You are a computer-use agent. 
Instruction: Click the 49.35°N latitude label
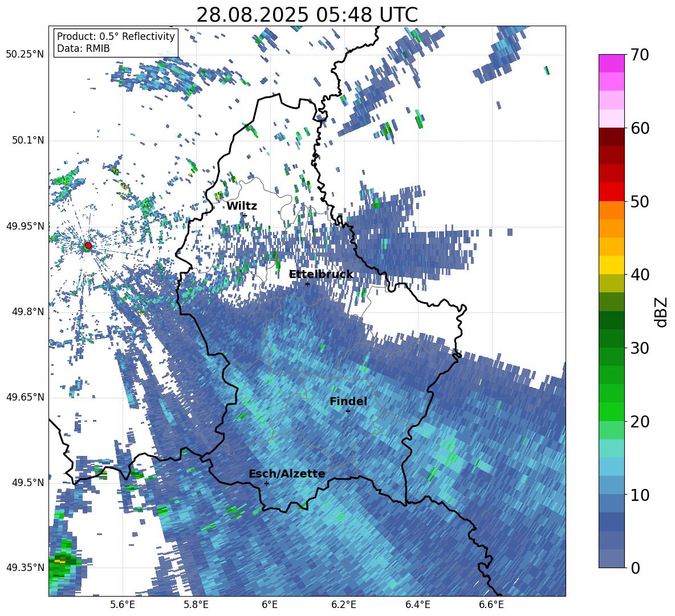(25, 568)
